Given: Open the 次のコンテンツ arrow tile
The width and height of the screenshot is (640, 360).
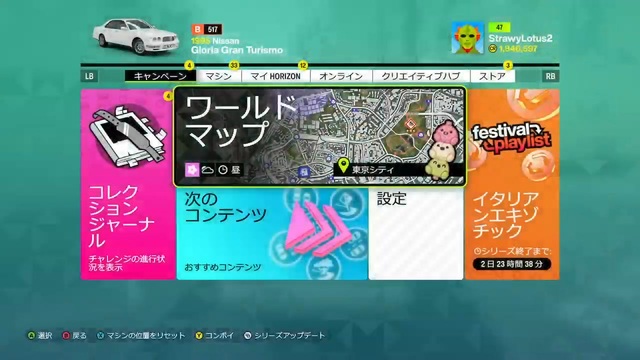Looking at the screenshot, I should [272, 234].
